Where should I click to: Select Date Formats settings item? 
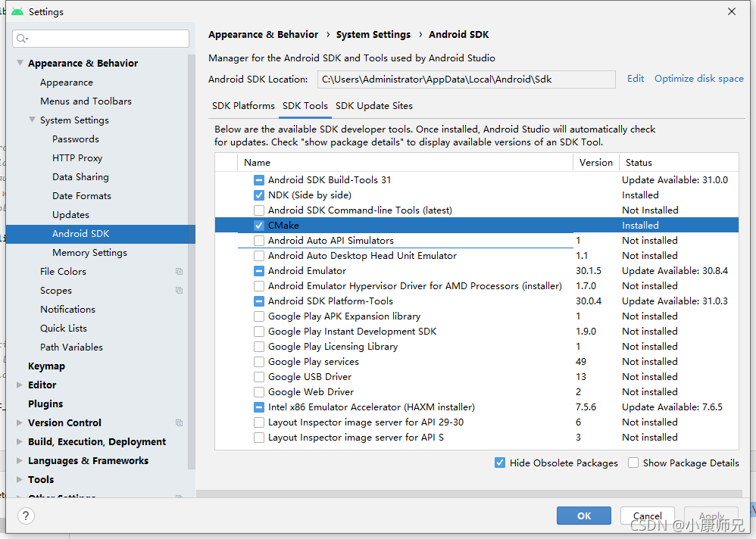point(82,196)
